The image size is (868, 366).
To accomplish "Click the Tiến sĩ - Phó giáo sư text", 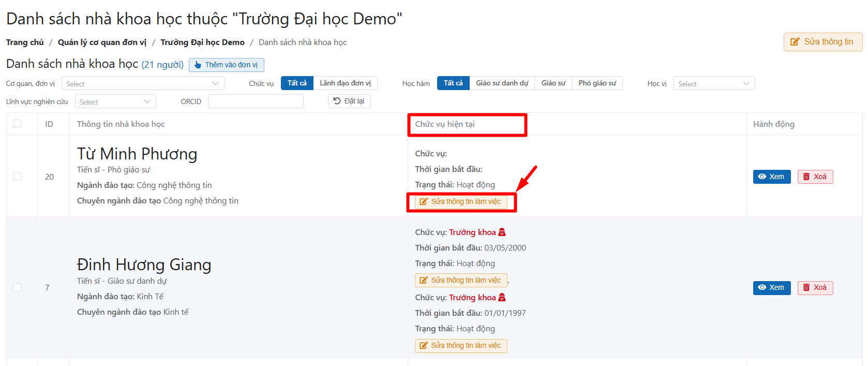I will pos(113,170).
